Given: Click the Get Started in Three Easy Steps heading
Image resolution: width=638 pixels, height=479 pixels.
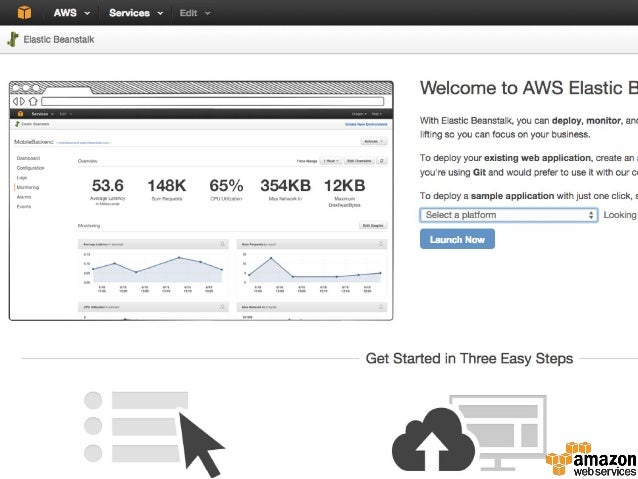Looking at the screenshot, I should coord(469,359).
